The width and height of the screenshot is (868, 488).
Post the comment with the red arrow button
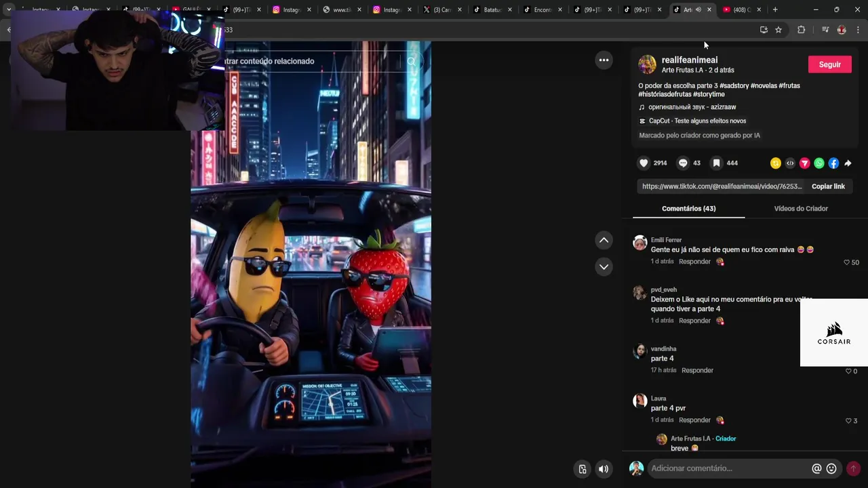click(853, 468)
